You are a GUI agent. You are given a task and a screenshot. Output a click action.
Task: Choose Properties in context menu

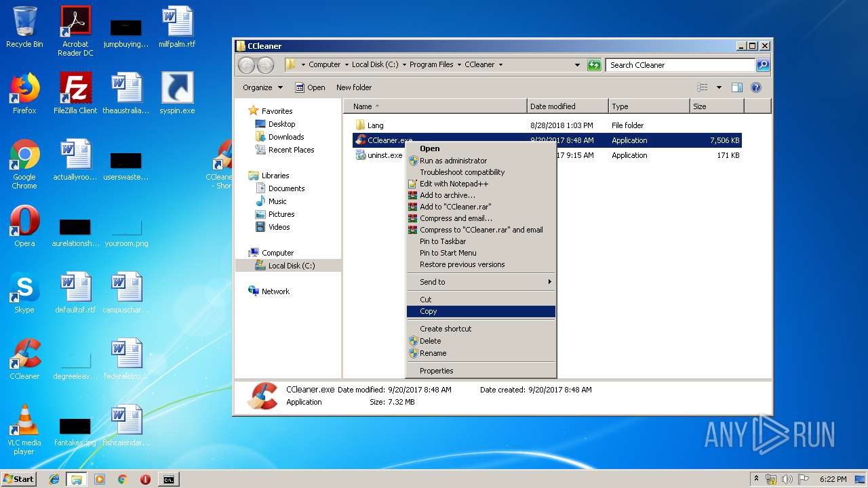pos(481,371)
